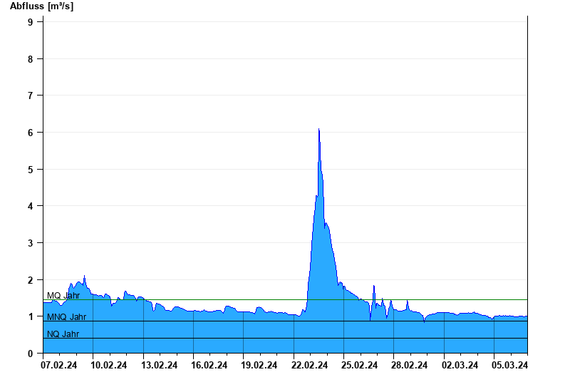The width and height of the screenshot is (570, 392).
Task: Click the 19.02.24 date label
Action: [x=259, y=365]
